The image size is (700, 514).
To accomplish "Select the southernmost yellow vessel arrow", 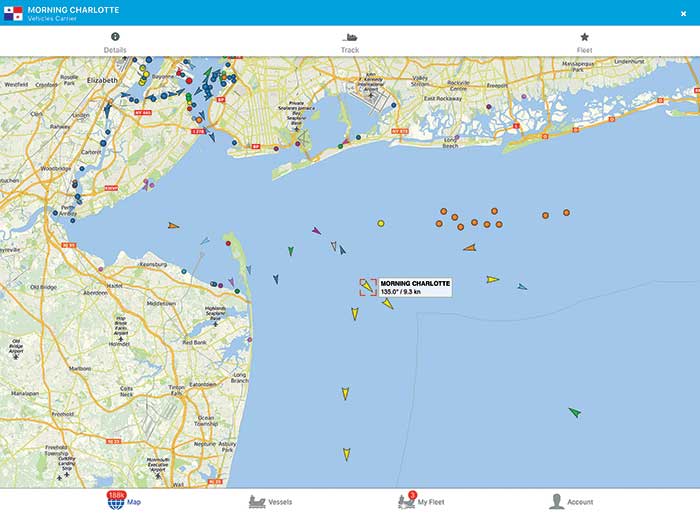I will point(346,455).
